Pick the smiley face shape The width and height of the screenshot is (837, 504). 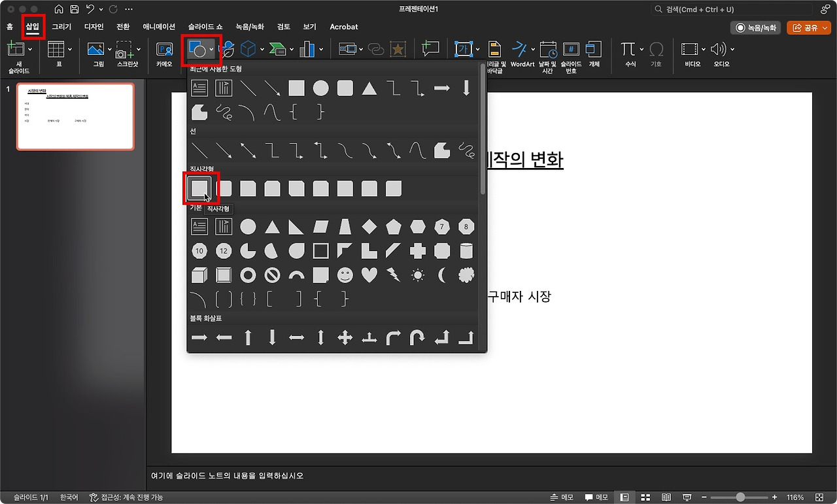click(x=345, y=275)
